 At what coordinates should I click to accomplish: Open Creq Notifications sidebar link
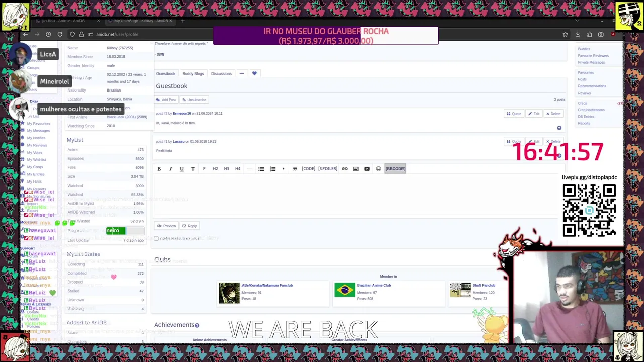coord(591,110)
